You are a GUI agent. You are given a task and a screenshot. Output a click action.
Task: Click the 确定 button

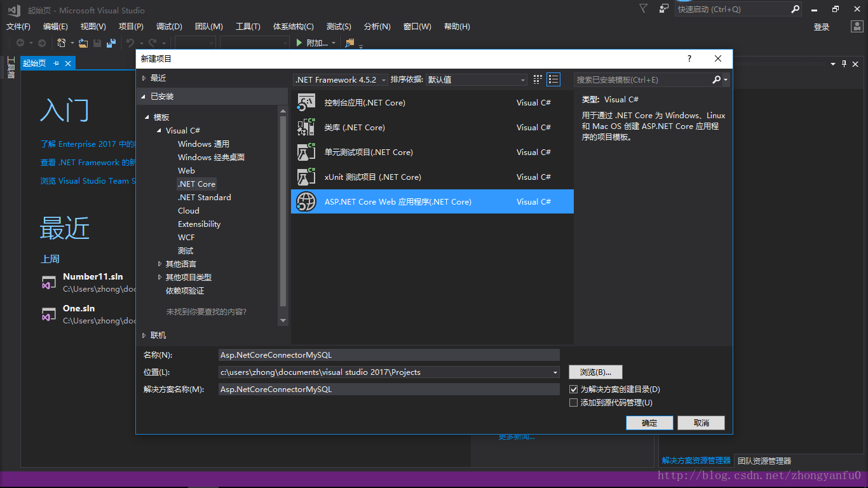pos(649,423)
